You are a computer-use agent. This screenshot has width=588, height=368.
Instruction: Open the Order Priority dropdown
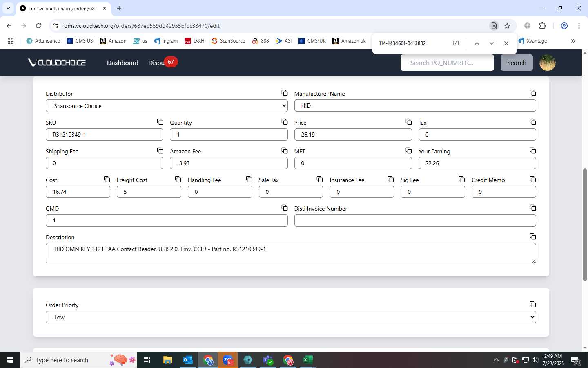[x=291, y=317]
